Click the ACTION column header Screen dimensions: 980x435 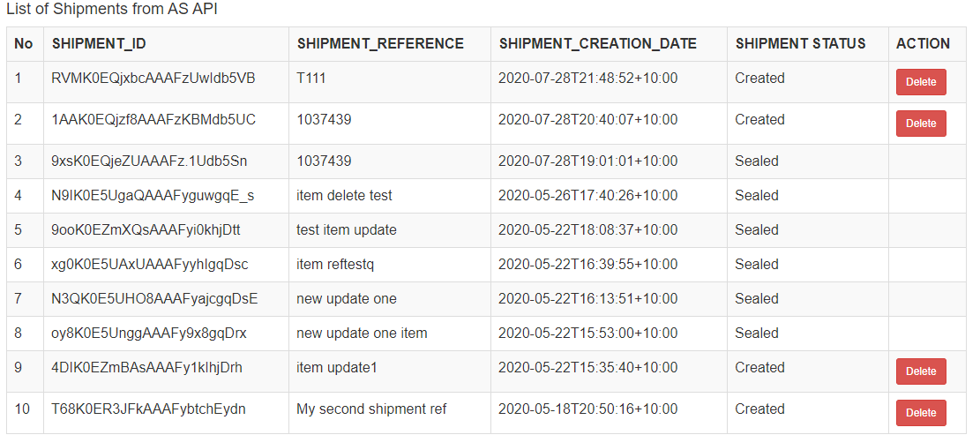tap(923, 44)
